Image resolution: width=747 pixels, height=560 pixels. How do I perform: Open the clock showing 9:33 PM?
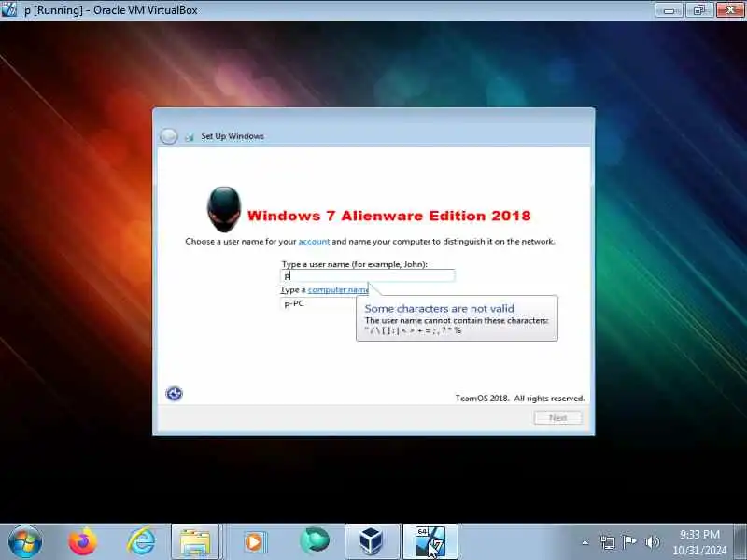click(699, 542)
